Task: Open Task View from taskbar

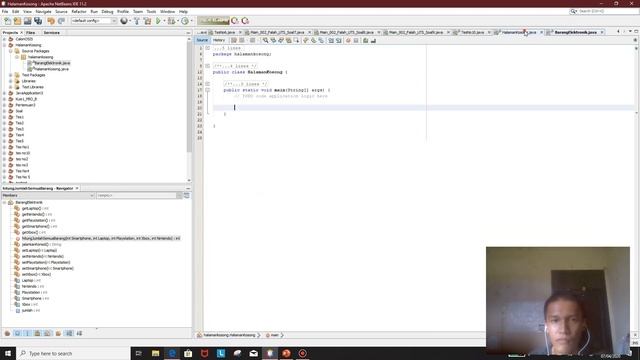Action: click(x=138, y=353)
